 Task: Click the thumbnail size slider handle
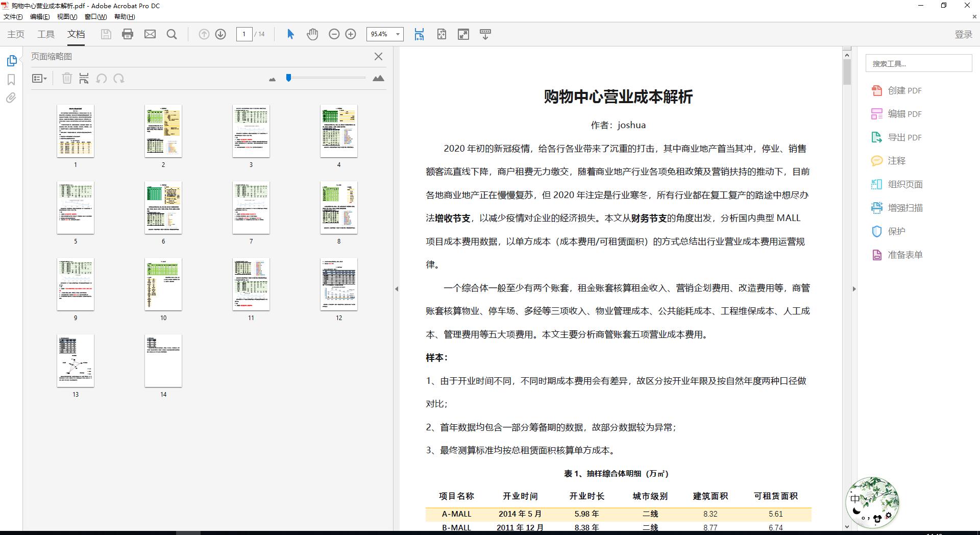(x=288, y=78)
